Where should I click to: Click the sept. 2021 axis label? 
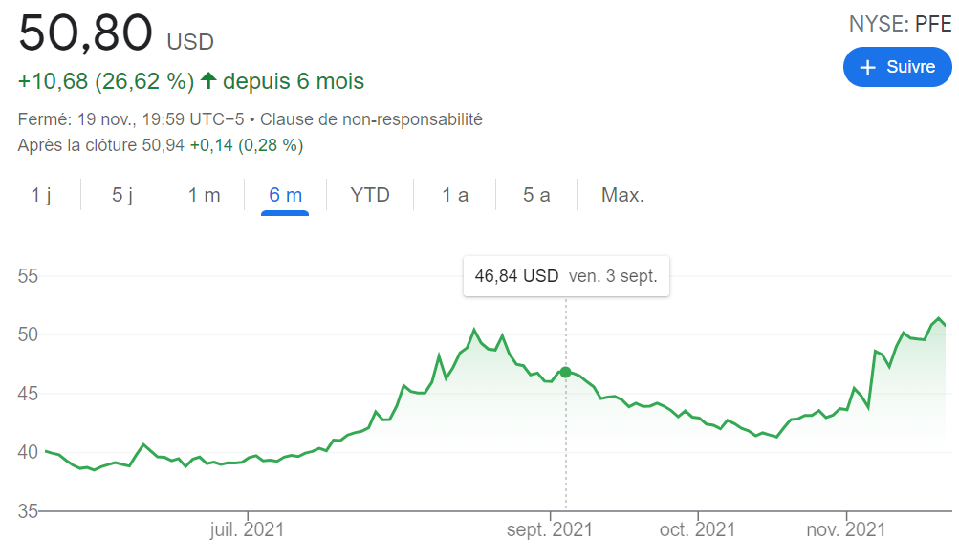click(550, 529)
